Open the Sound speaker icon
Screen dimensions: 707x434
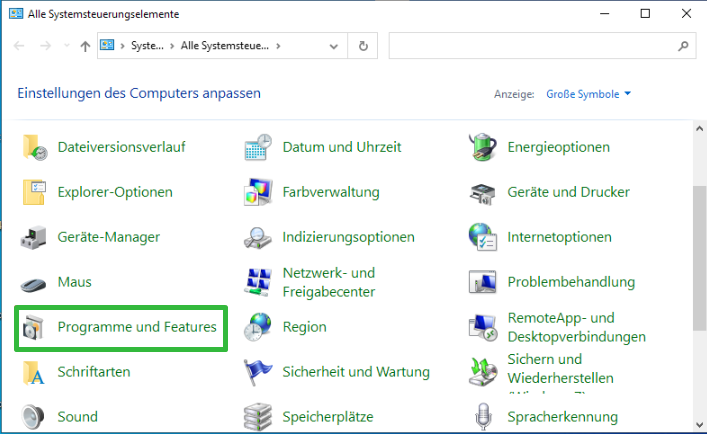tap(33, 417)
